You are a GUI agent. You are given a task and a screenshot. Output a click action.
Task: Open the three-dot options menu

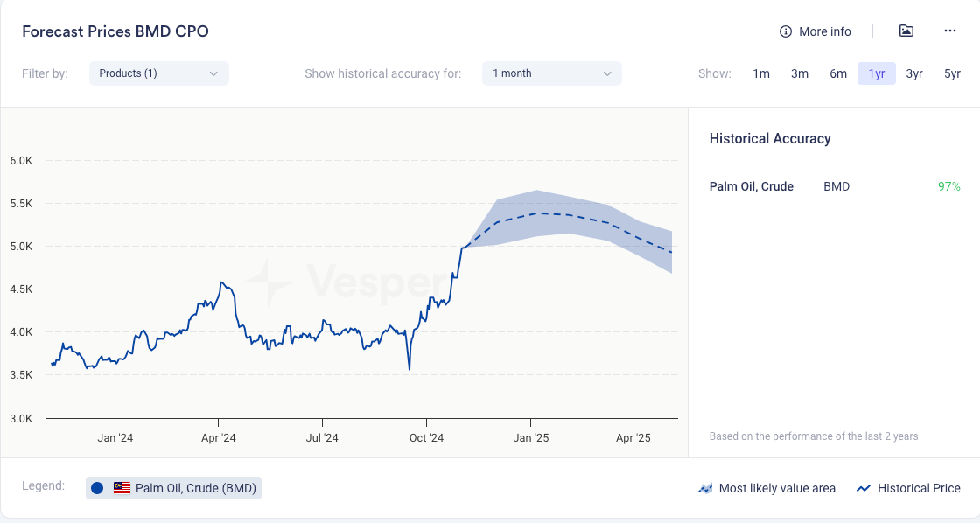click(950, 31)
